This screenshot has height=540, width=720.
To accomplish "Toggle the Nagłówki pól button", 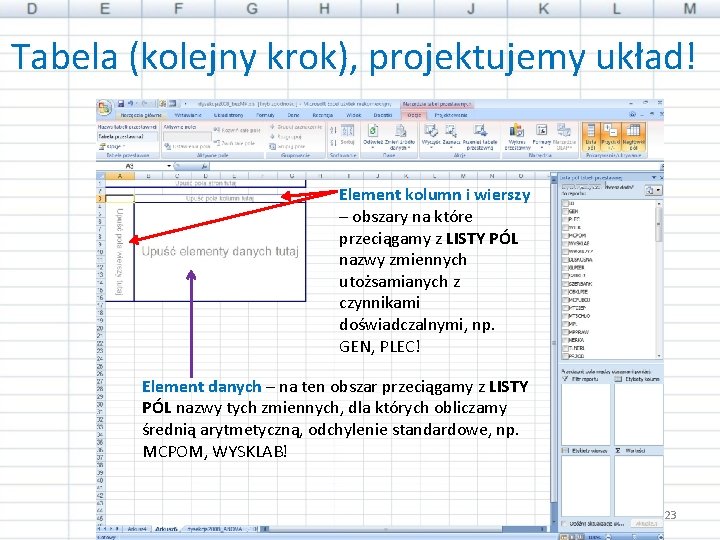I will tap(634, 136).
